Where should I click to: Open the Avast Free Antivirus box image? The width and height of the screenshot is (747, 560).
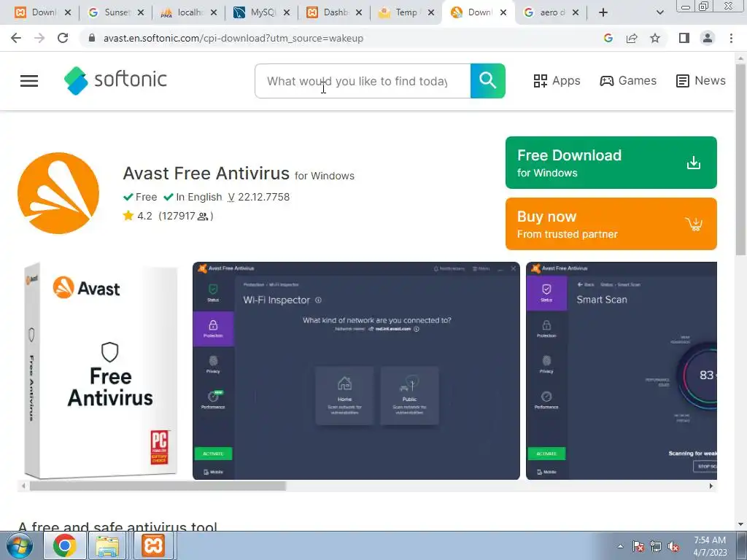[101, 370]
